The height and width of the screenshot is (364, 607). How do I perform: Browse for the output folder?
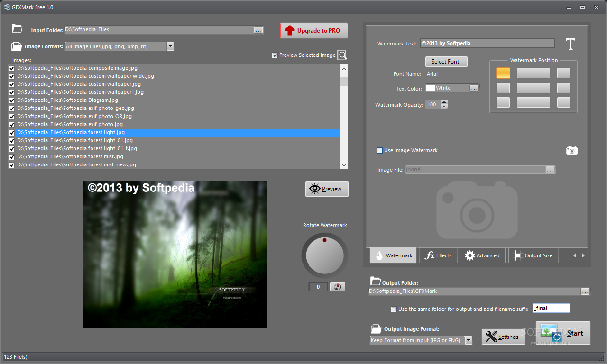click(585, 291)
